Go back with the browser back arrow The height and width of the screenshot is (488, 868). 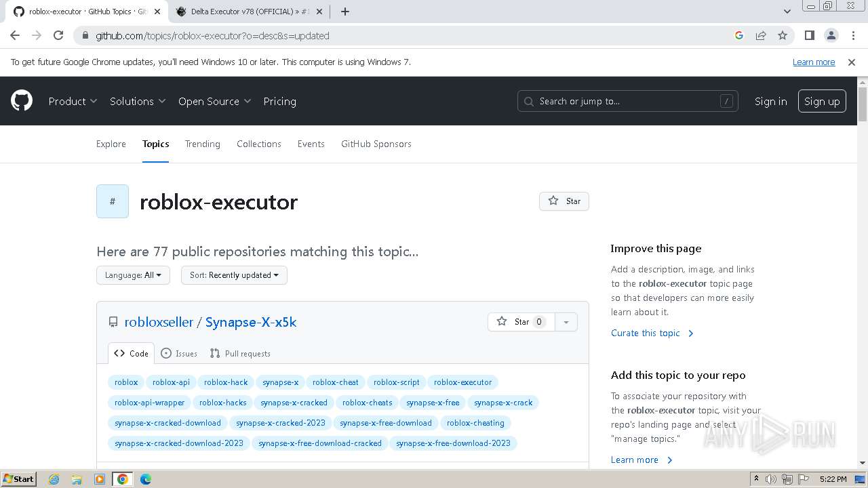(x=15, y=35)
